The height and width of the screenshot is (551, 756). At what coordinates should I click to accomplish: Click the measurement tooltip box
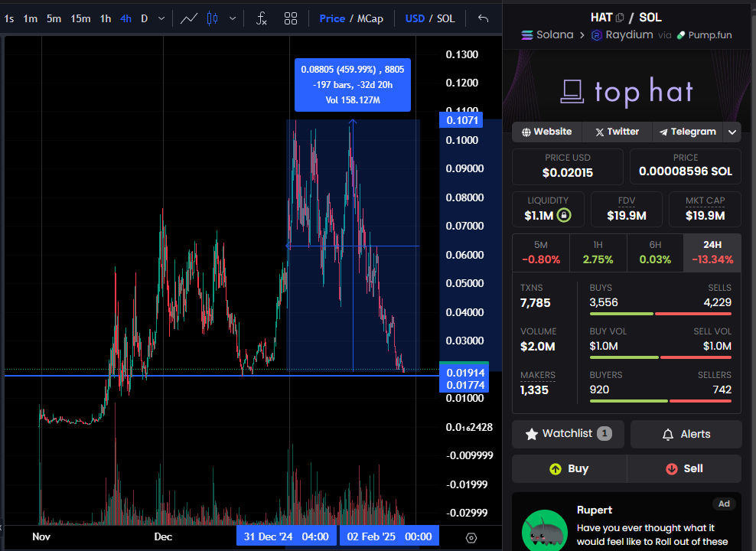353,85
